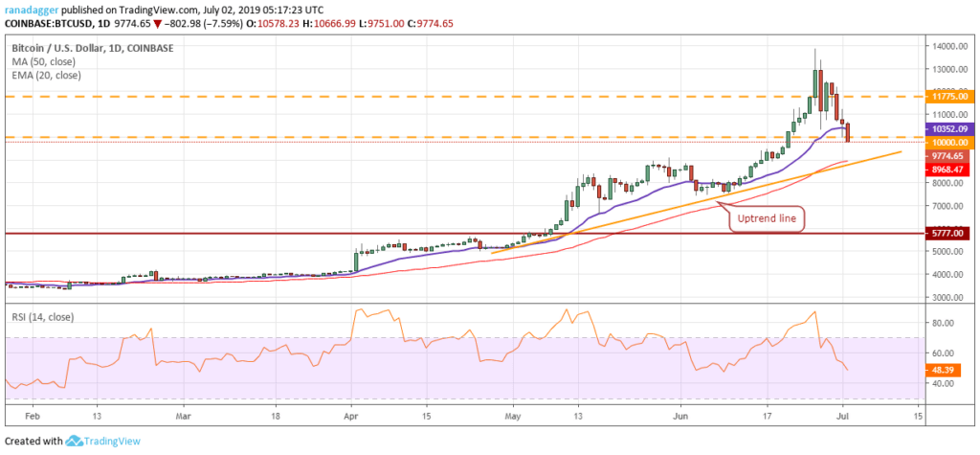Viewport: 980px width, 455px height.
Task: Click the MA (50, close) legend
Action: [44, 61]
